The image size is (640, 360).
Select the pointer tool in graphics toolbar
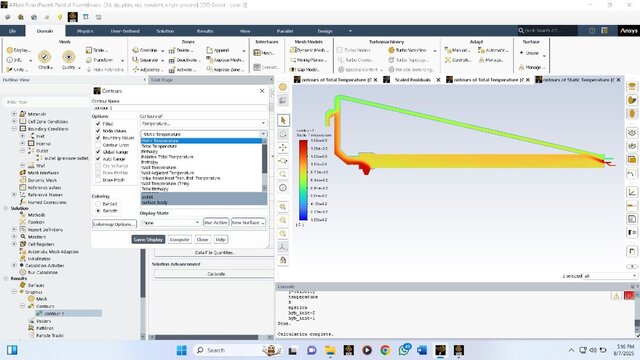[283, 120]
